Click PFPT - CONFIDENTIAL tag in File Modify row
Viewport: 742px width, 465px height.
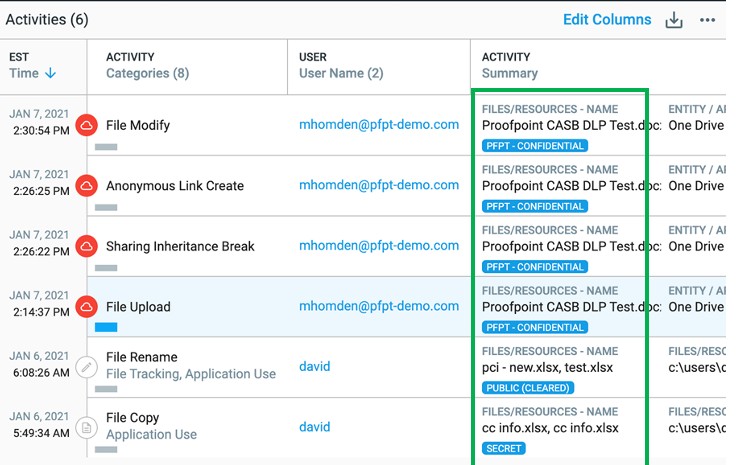tap(535, 146)
